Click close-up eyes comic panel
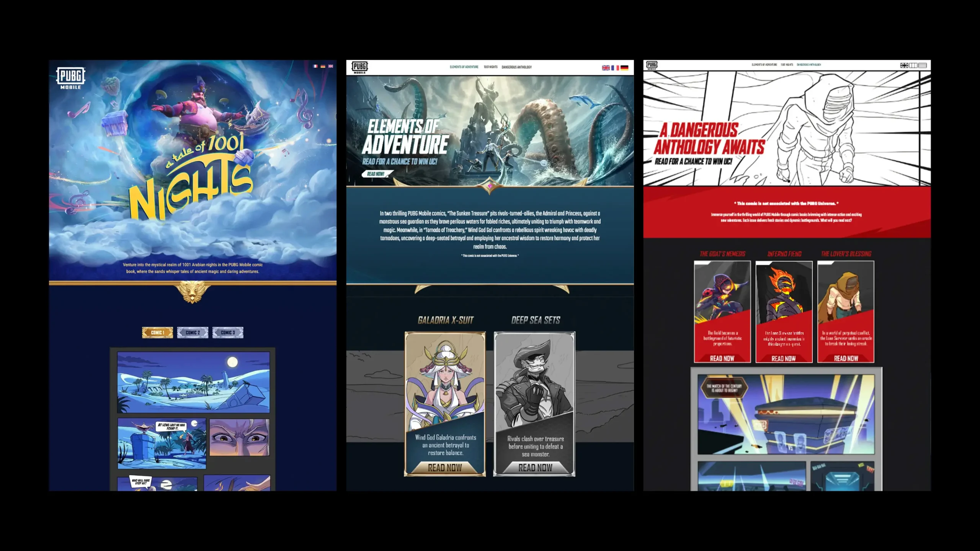The image size is (980, 551). [239, 437]
